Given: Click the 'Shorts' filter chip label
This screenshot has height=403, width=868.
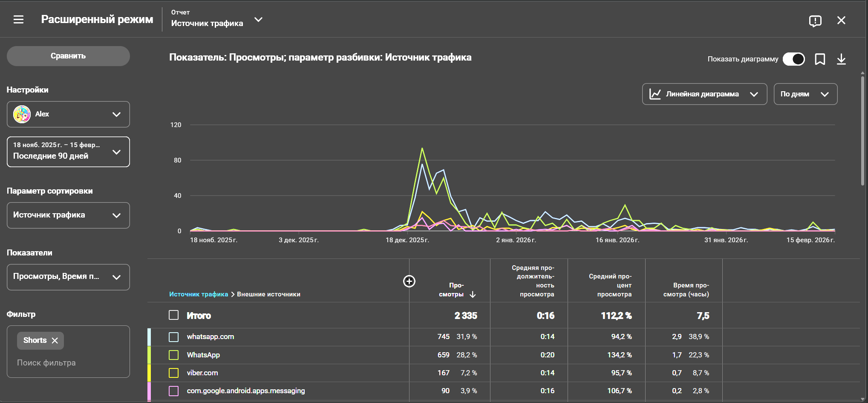Looking at the screenshot, I should coord(35,340).
